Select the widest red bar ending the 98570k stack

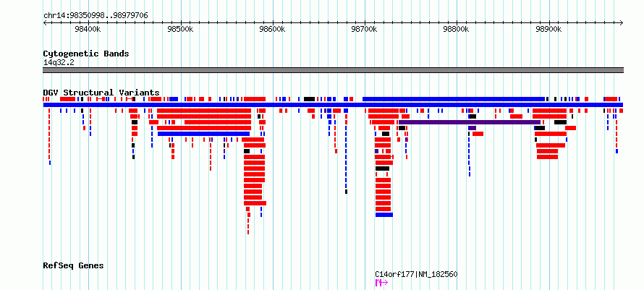(x=255, y=203)
